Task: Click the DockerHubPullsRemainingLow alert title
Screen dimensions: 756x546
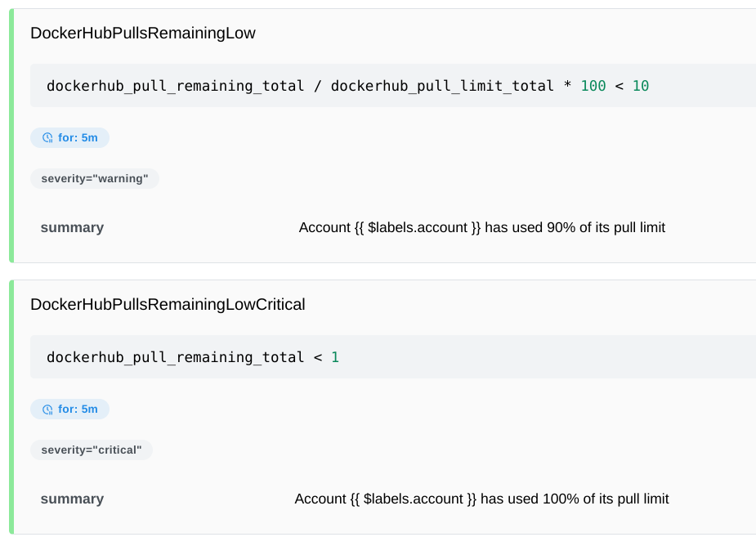Action: tap(143, 34)
